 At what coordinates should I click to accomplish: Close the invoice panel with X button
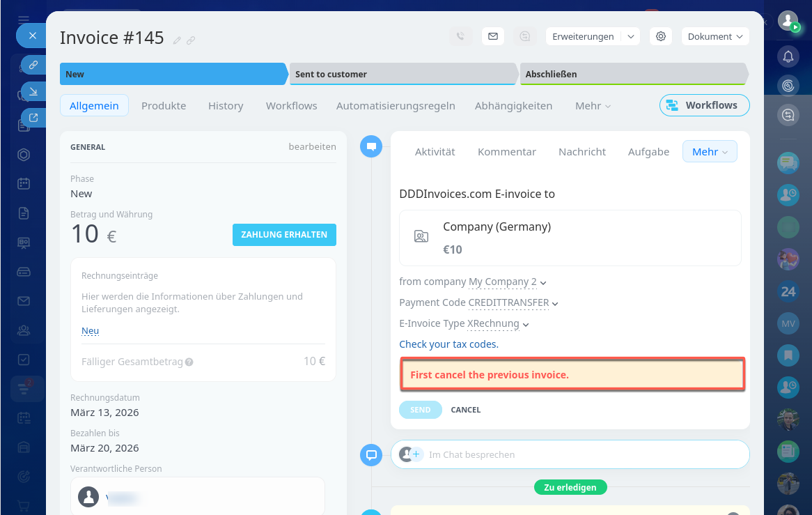click(32, 36)
